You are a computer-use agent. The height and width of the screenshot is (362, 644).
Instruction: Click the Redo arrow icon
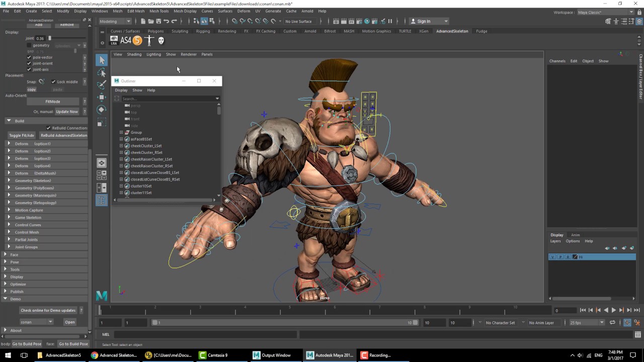[x=174, y=21]
